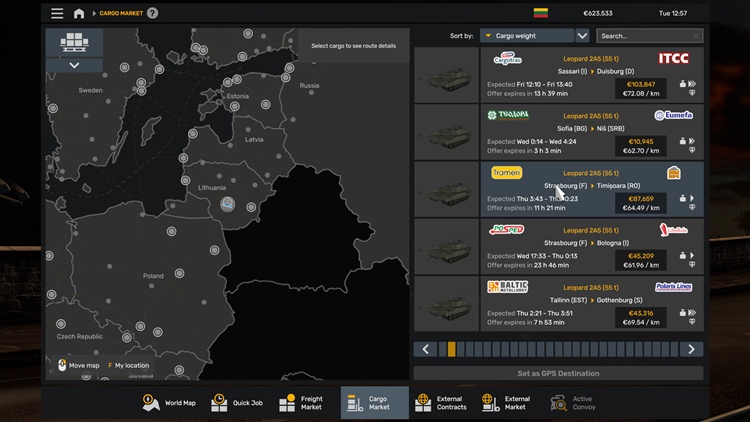Screen dimensions: 750x422
Task: Go to next page of cargo offers
Action: [691, 349]
